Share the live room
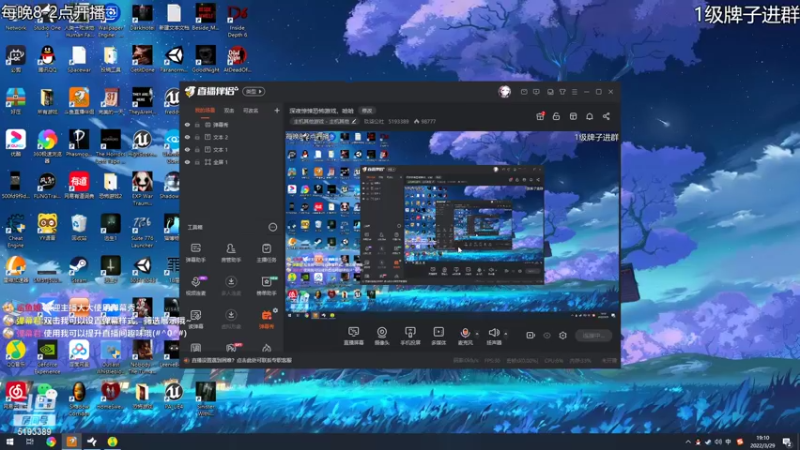Image resolution: width=800 pixels, height=450 pixels. [606, 116]
